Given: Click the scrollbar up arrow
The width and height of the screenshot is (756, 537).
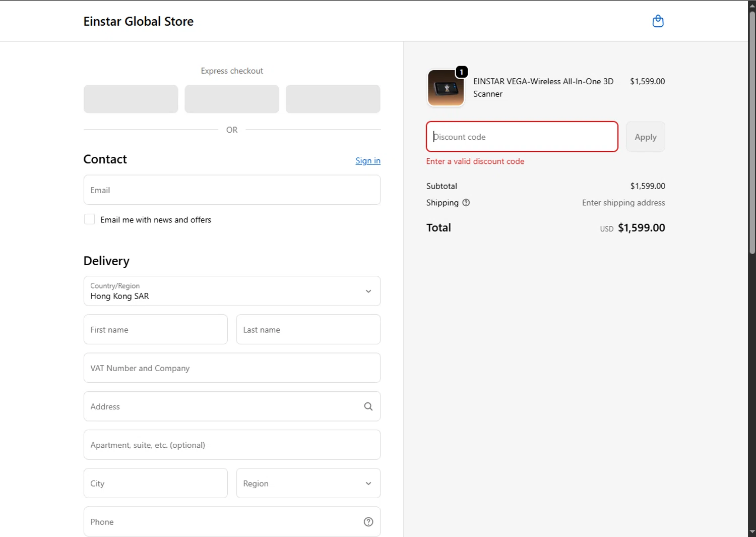Looking at the screenshot, I should 752,5.
